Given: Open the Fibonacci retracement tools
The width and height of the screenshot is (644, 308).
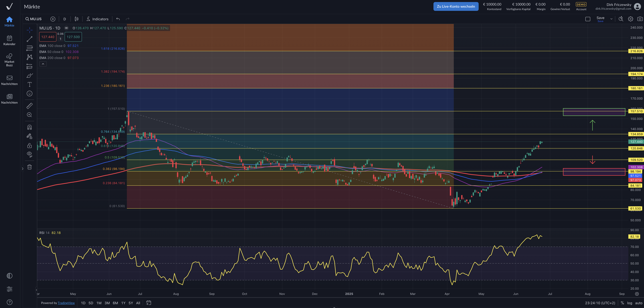Looking at the screenshot, I should [30, 48].
